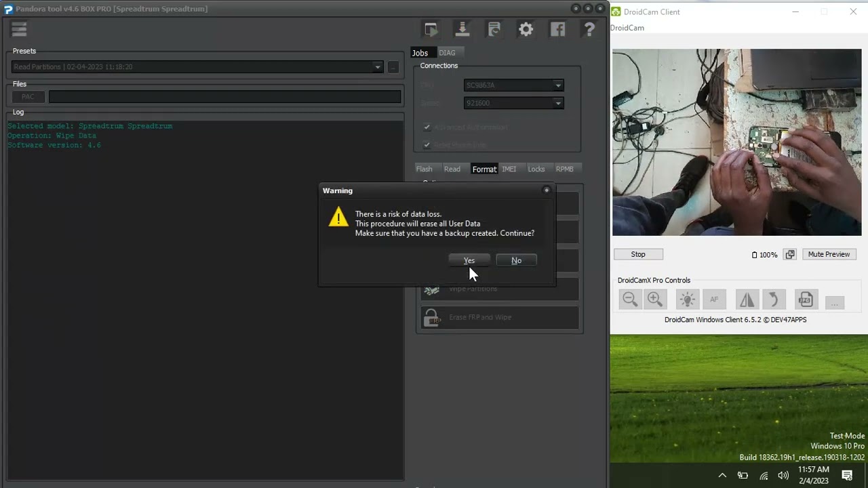Open Pandora help question mark
Screen dimensions: 868x488
click(x=589, y=29)
